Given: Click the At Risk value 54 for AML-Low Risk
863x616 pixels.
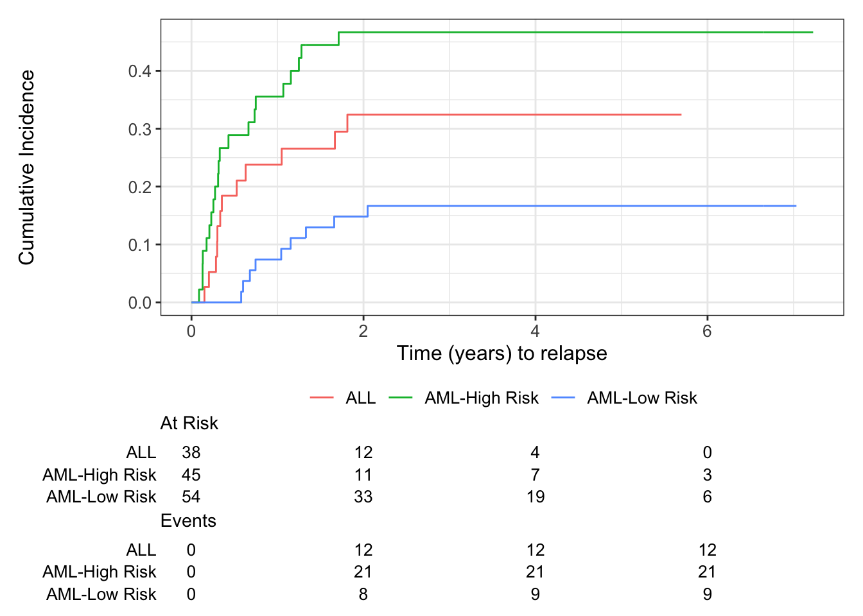Looking at the screenshot, I should [x=191, y=497].
